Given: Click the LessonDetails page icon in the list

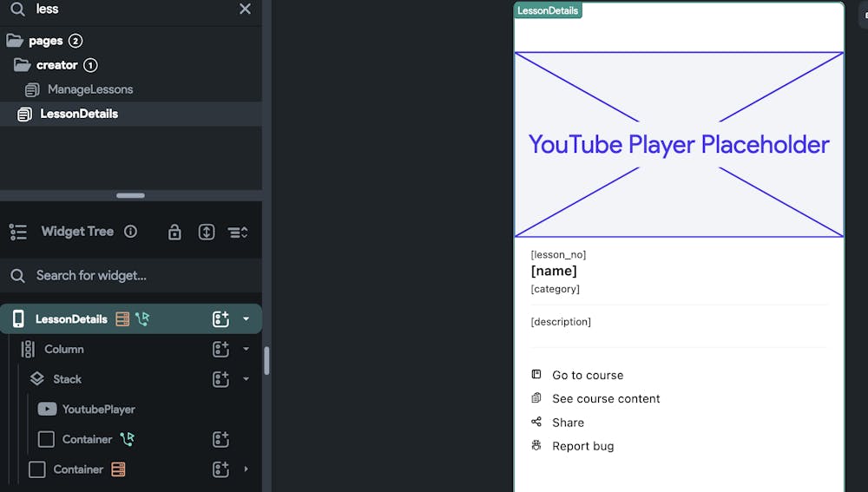Looking at the screenshot, I should tap(24, 114).
